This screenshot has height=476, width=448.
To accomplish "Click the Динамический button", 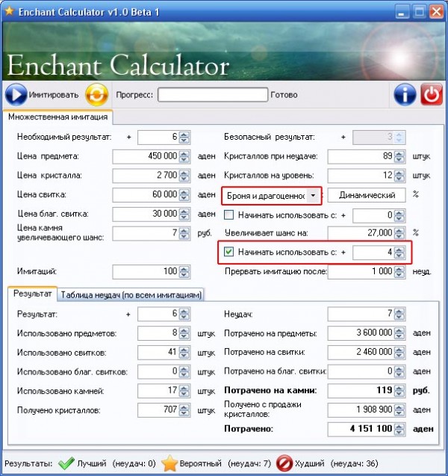I will point(367,195).
